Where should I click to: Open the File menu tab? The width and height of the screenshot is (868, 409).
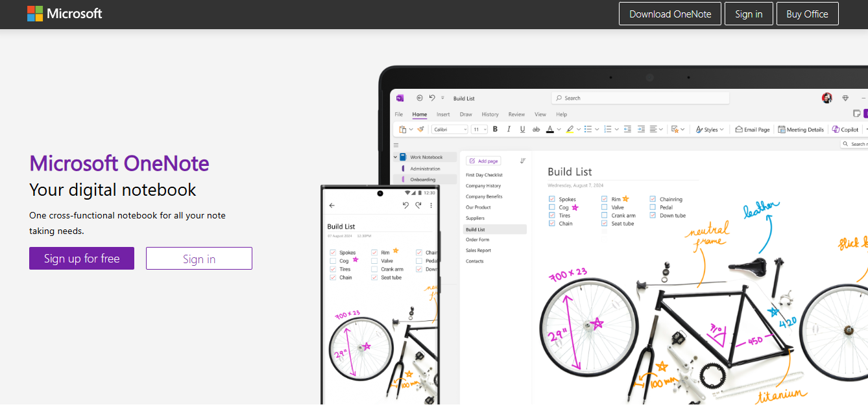[x=399, y=114]
